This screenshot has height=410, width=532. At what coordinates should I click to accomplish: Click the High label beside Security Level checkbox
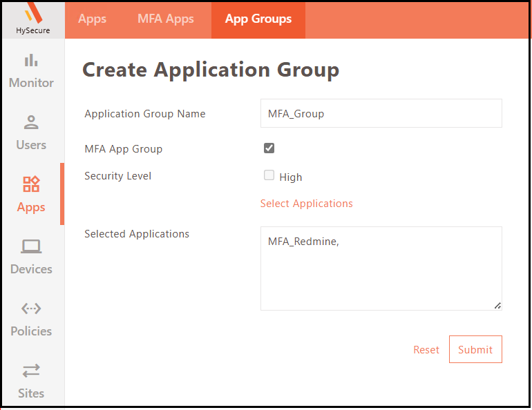tap(291, 177)
